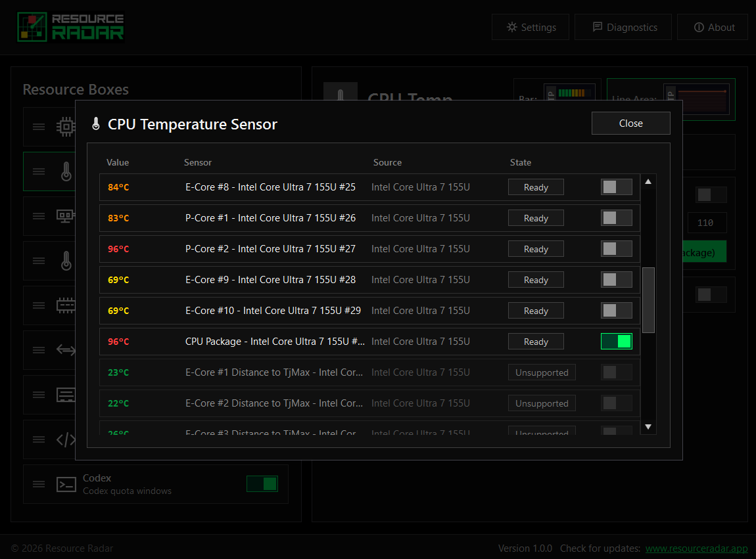
Task: Click the 84°C temperature value
Action: point(118,187)
